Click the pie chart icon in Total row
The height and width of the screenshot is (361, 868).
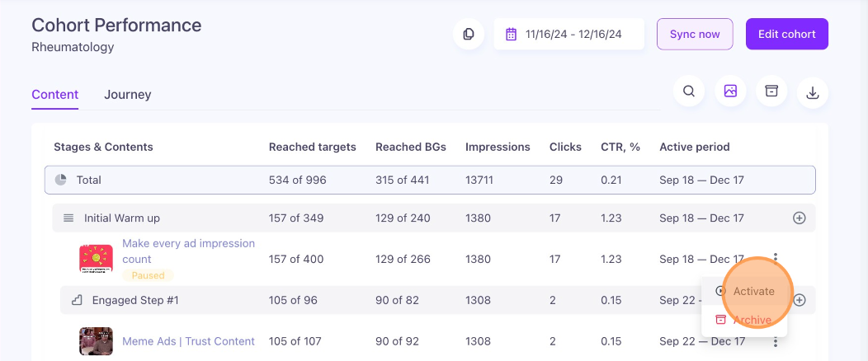(61, 180)
